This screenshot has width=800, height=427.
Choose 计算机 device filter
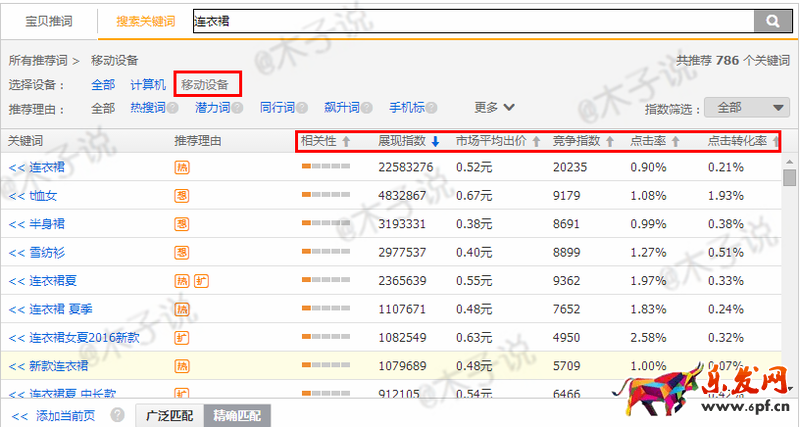coord(148,85)
